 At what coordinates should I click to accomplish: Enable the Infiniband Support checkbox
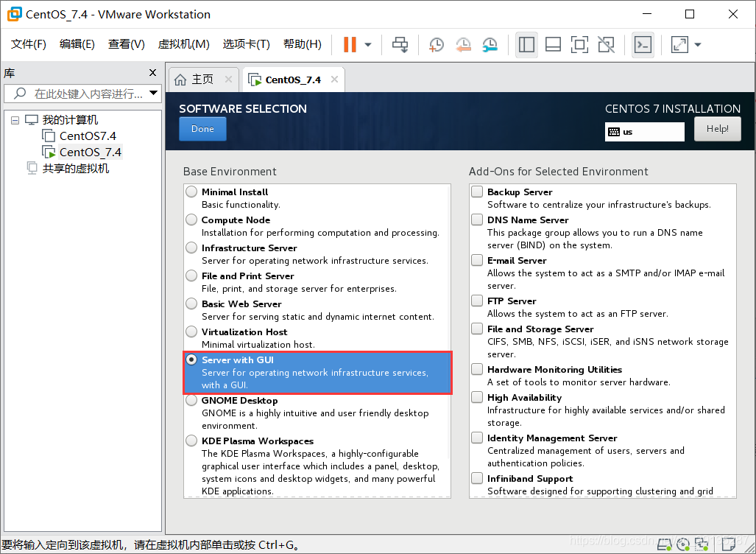coord(477,478)
